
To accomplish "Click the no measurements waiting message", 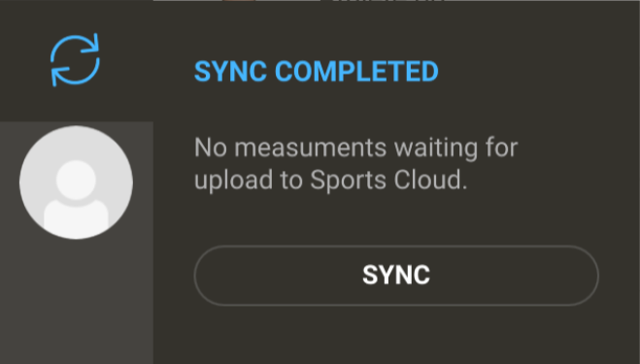I will coord(355,164).
